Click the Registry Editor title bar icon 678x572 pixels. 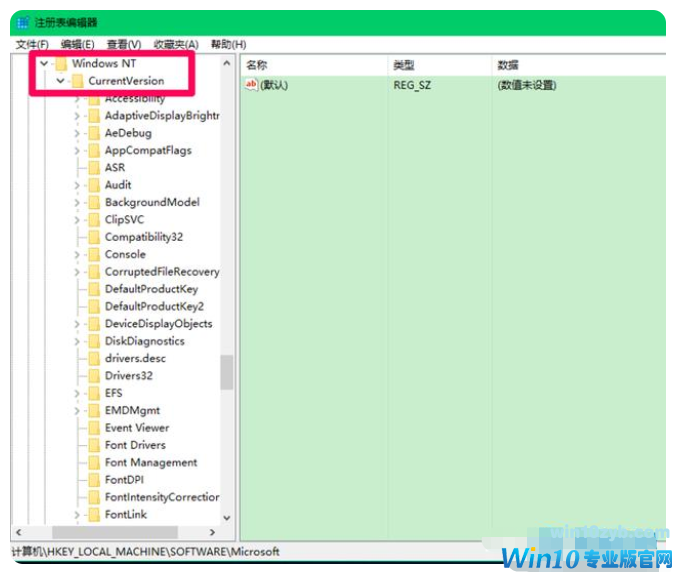pos(22,22)
